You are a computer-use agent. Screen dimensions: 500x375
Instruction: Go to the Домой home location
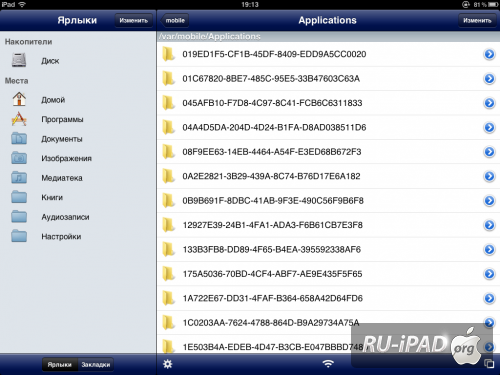(78, 100)
